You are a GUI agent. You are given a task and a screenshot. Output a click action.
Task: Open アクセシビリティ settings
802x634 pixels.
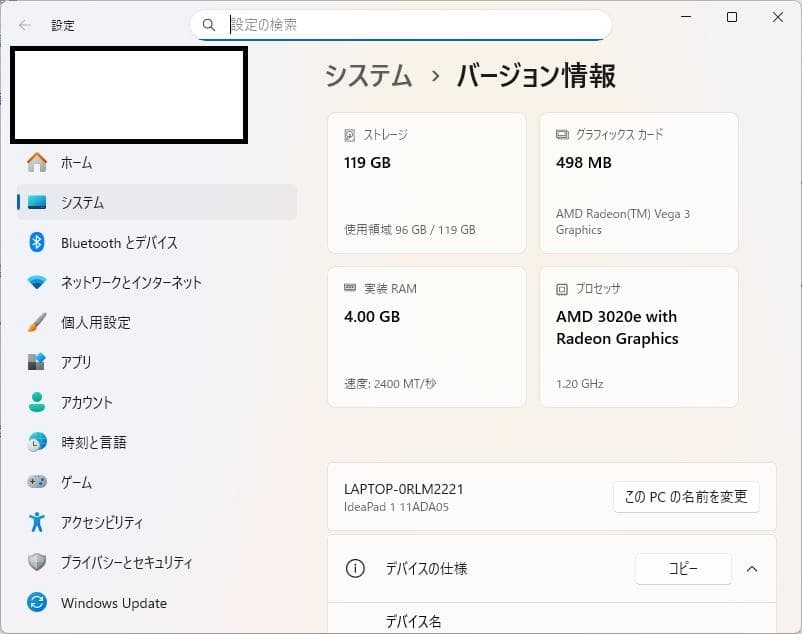105,522
